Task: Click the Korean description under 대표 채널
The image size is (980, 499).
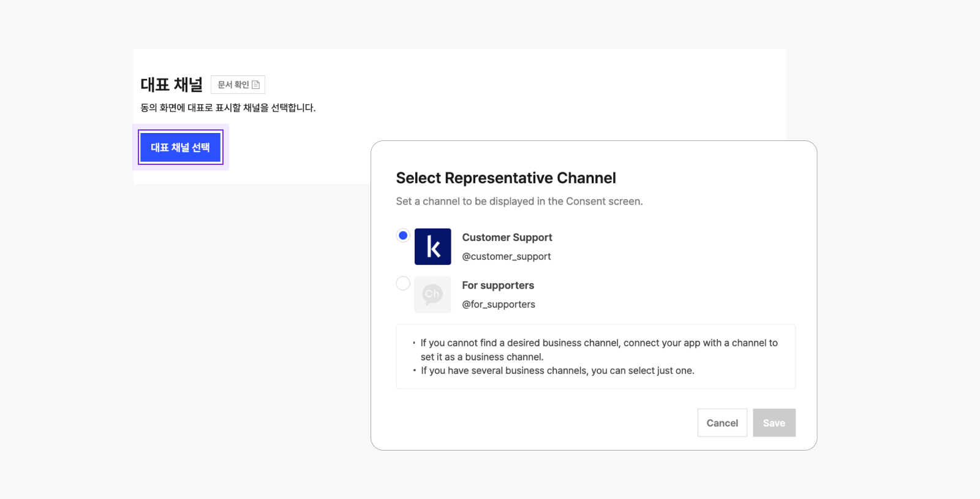Action: click(228, 108)
